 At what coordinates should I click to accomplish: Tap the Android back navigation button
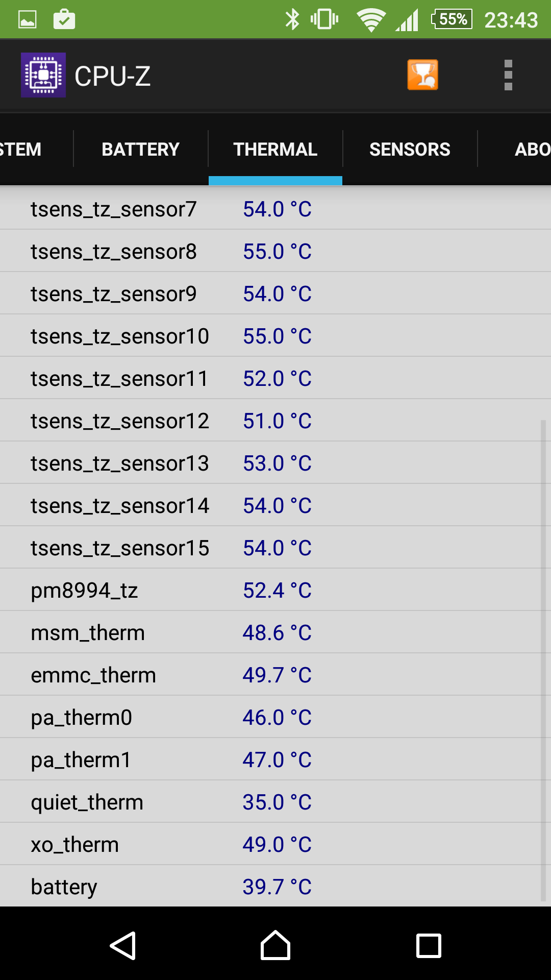[123, 946]
